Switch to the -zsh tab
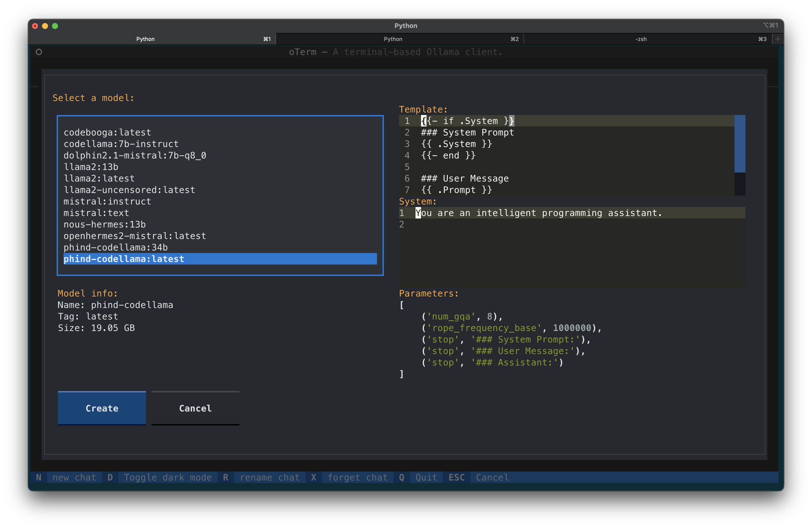The image size is (812, 528). click(x=640, y=39)
